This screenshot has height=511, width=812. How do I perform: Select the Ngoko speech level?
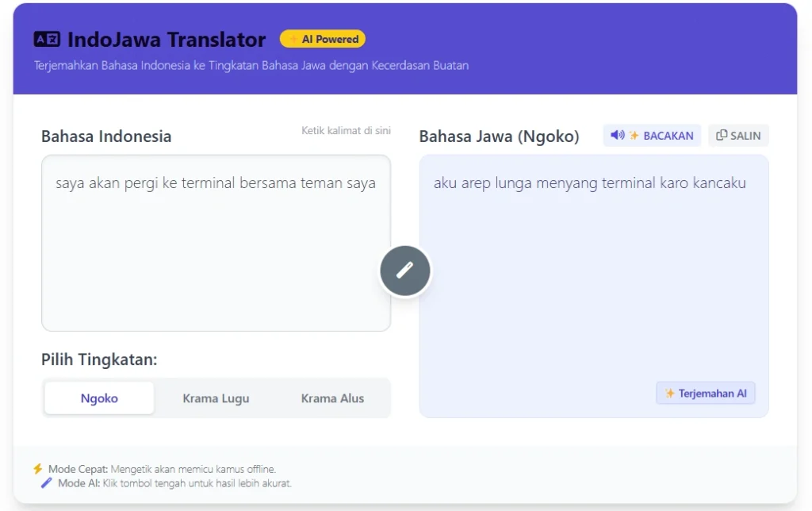click(98, 398)
